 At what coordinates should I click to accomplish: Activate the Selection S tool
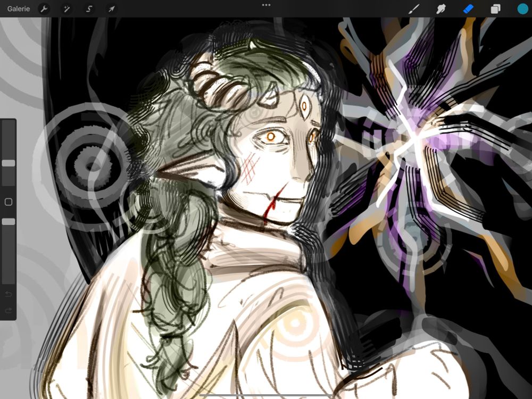89,9
